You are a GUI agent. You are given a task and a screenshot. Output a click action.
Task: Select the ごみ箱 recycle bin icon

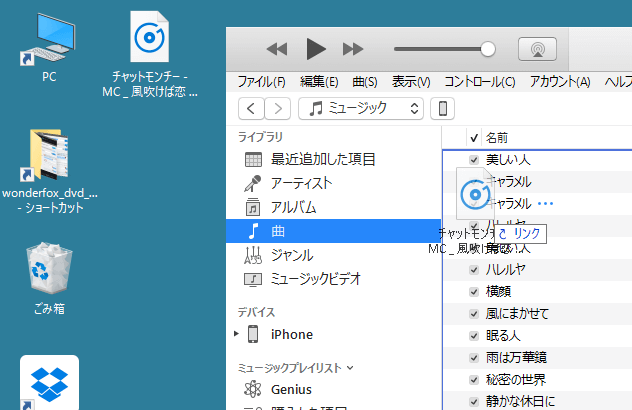(x=49, y=278)
